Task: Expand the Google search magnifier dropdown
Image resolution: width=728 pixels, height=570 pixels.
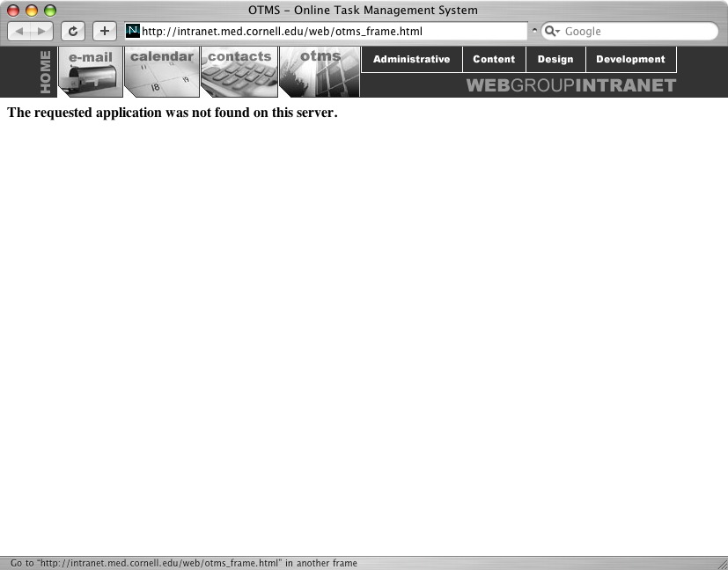Action: [553, 31]
